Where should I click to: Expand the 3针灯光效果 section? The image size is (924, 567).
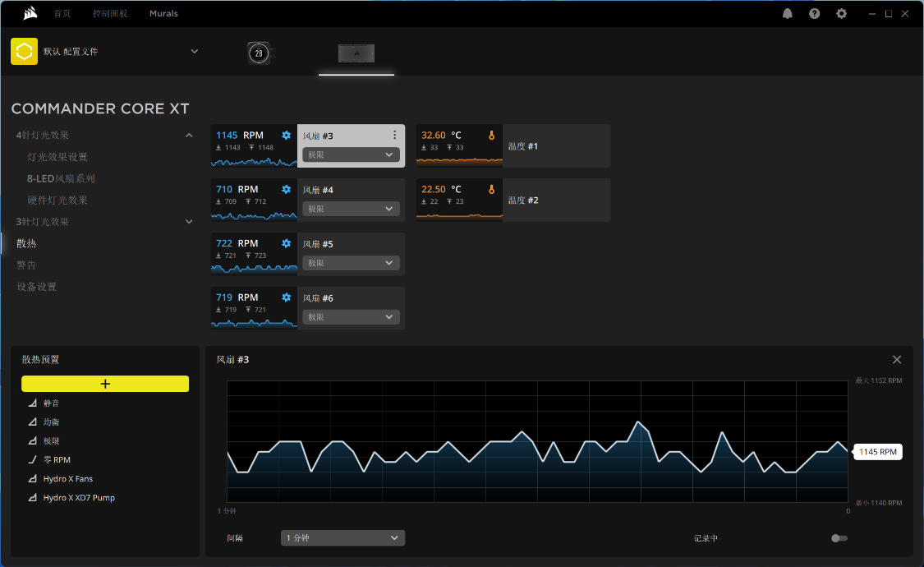pos(189,222)
